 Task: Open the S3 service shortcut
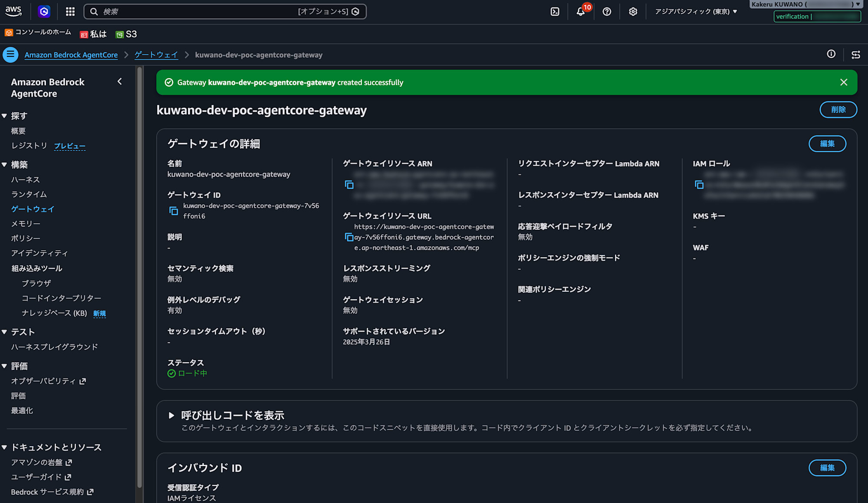126,34
